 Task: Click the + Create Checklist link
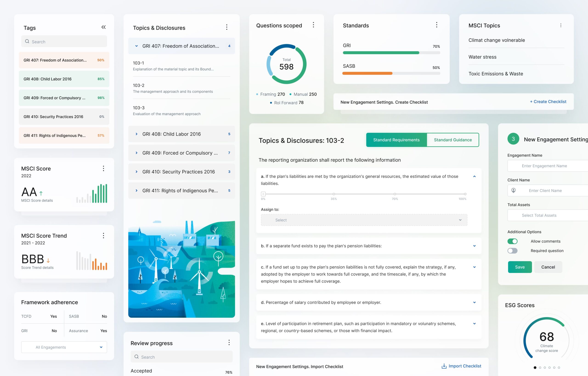[x=548, y=102]
